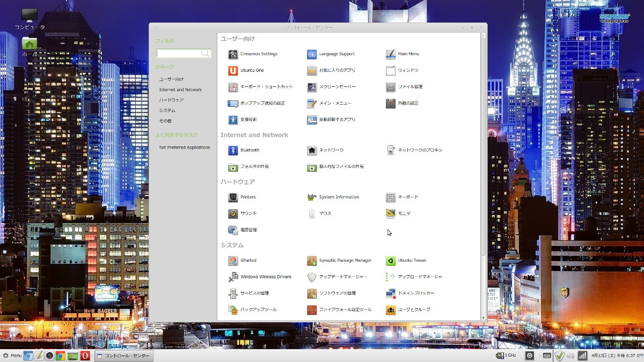The width and height of the screenshot is (644, 362).
Task: Launch Google Chrome from the panel
Action: 61,356
